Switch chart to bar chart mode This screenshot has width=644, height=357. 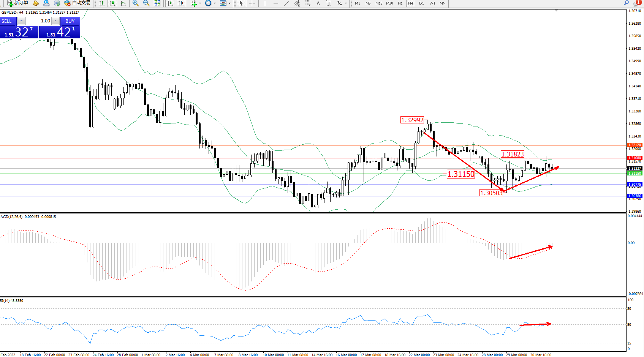(102, 3)
